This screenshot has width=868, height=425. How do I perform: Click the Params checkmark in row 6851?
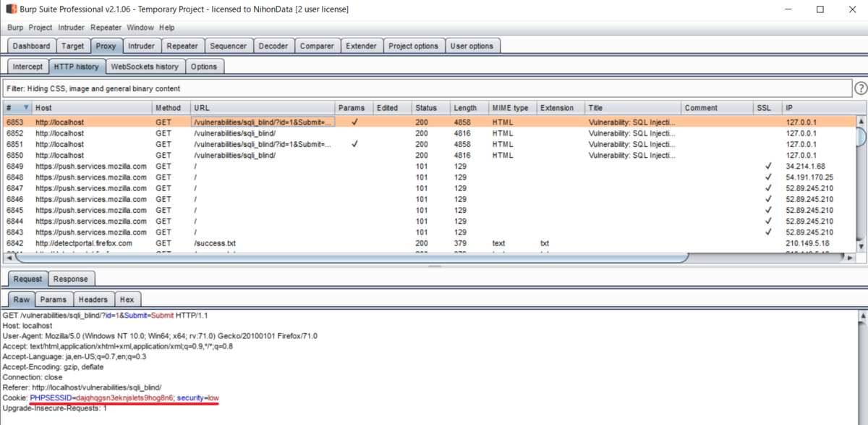click(x=354, y=144)
